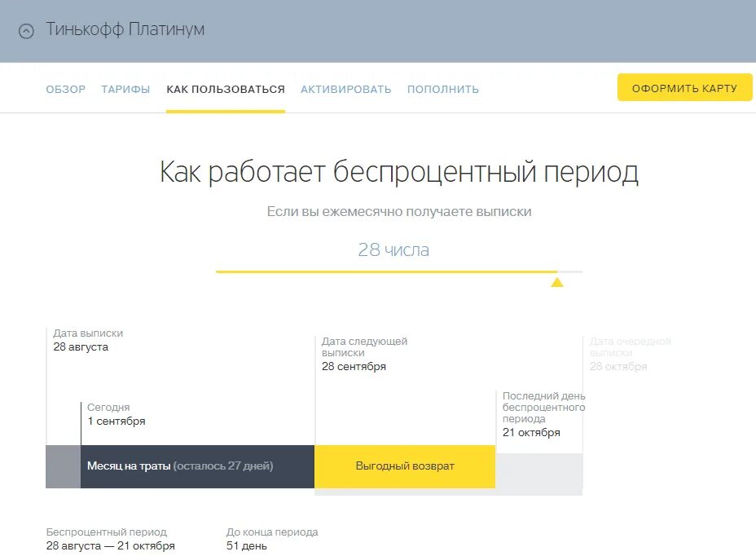The image size is (756, 556).
Task: Click the '28 августа — 21 октября' period text
Action: 111,546
